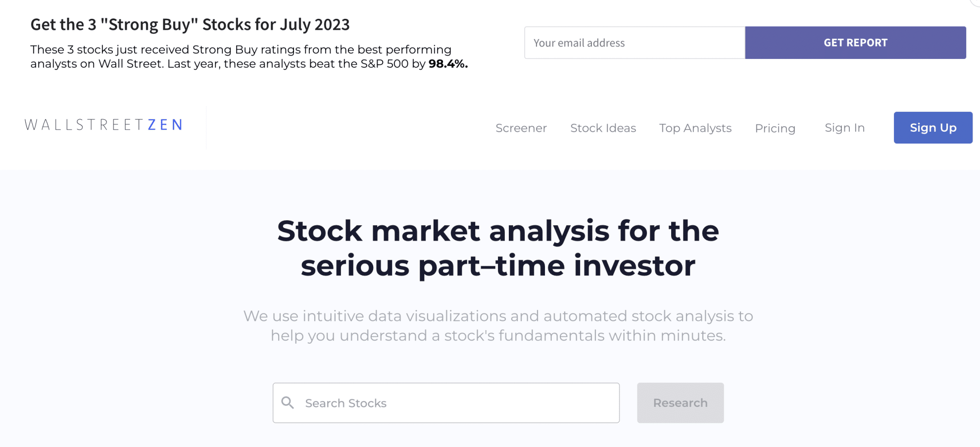The height and width of the screenshot is (447, 980).
Task: Click the search magnifier icon
Action: click(288, 403)
